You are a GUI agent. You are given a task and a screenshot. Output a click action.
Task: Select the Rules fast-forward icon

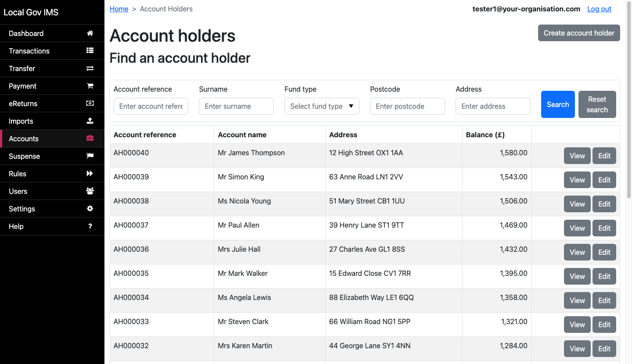click(x=90, y=173)
